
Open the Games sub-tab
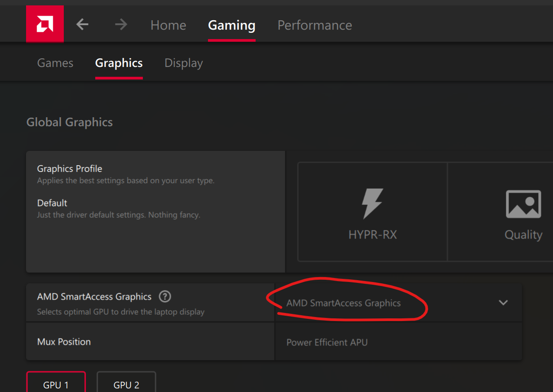click(55, 63)
